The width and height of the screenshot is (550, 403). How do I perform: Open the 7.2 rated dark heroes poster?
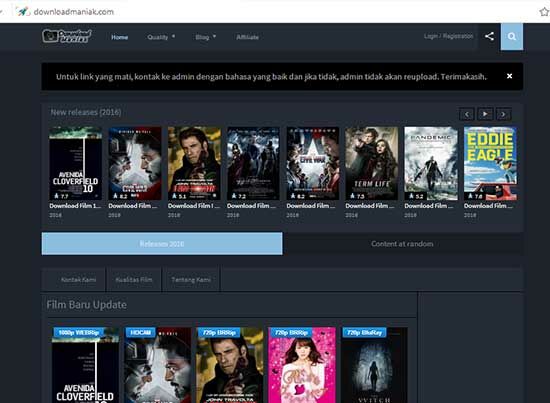(x=253, y=163)
